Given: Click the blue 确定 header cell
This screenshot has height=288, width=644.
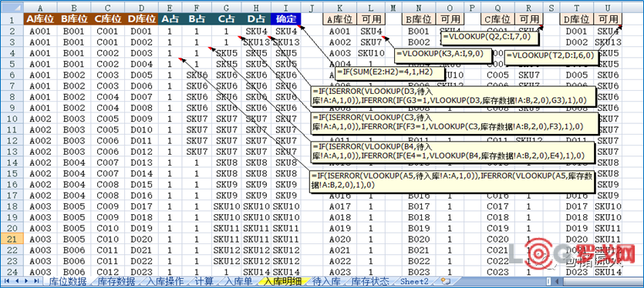Looking at the screenshot, I should click(286, 19).
